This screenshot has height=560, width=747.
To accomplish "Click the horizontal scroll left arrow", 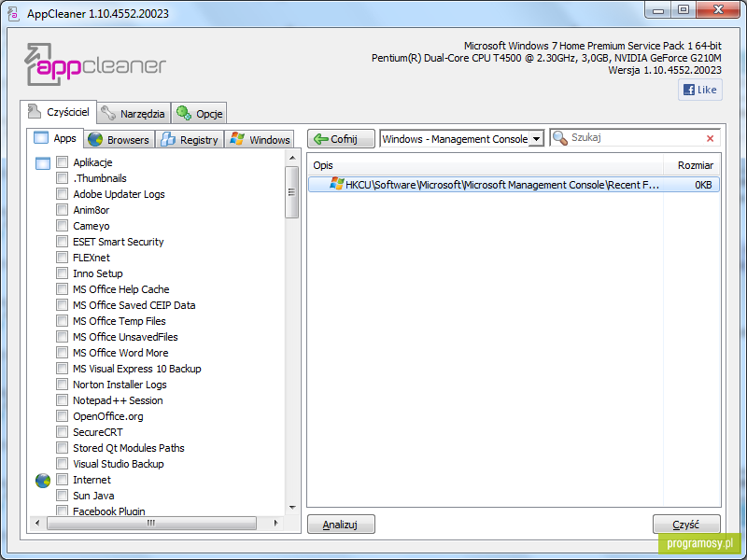I will click(x=37, y=524).
